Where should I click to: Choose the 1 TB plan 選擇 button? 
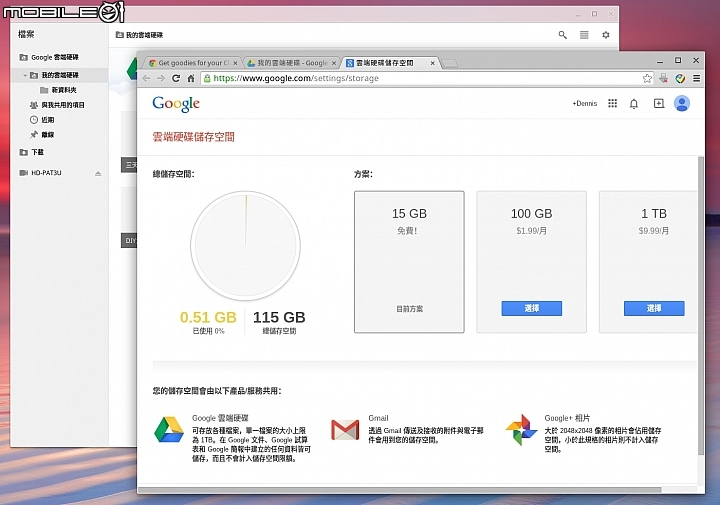(654, 309)
